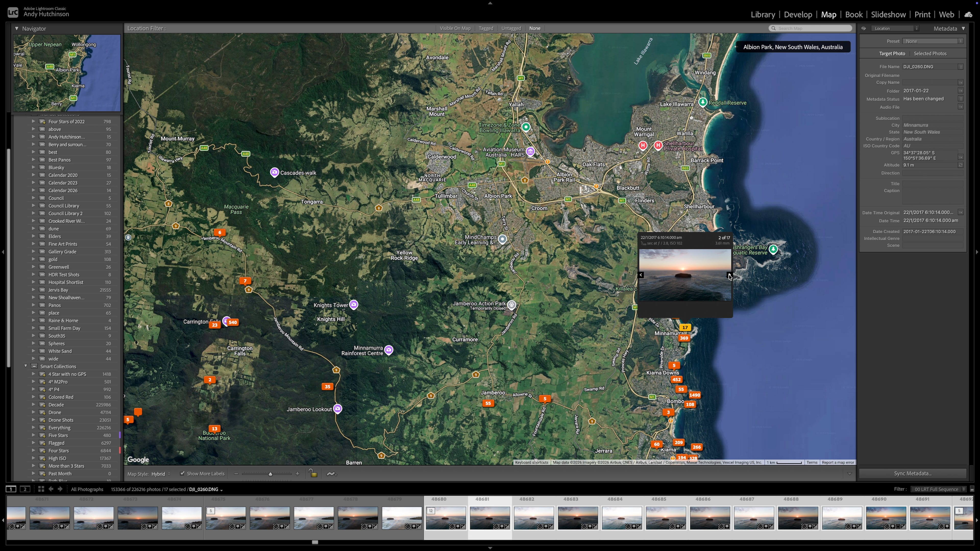Filter locations by Visible On Map
Viewport: 980px width, 551px height.
point(455,28)
